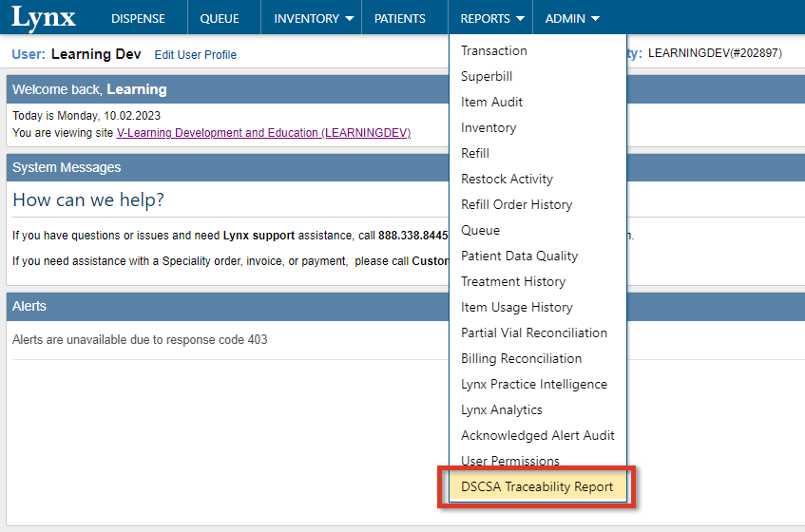The image size is (805, 532).
Task: Go to the QUEUE page
Action: pos(220,19)
